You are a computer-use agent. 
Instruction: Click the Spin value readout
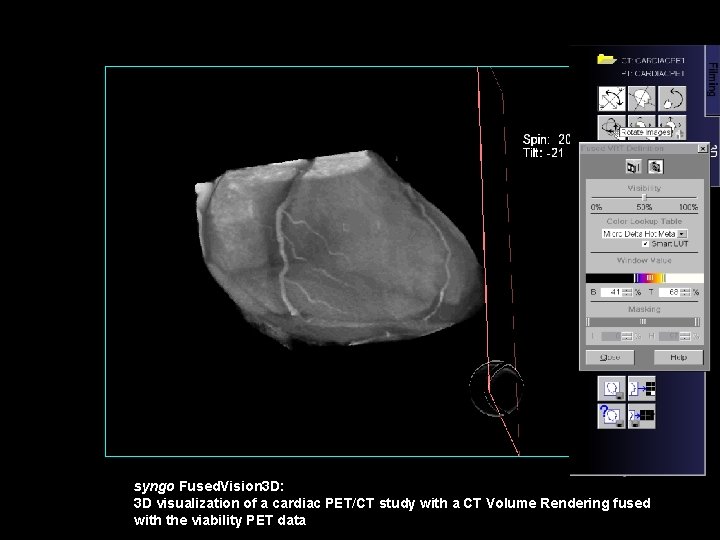pos(546,139)
